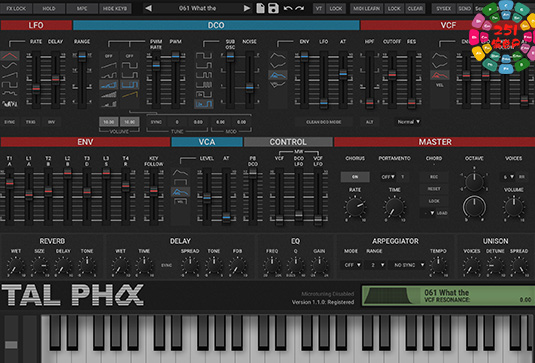Toggle the VT button

[319, 9]
